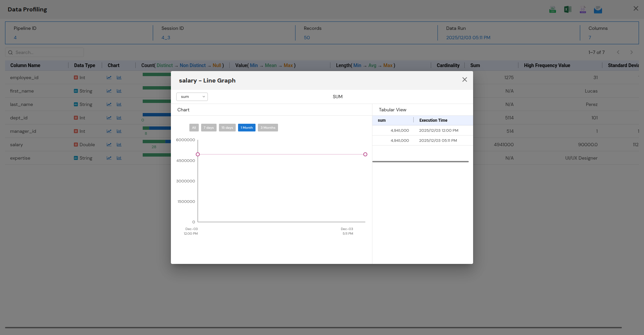Click inside the Search field
Image resolution: width=644 pixels, height=335 pixels.
pyautogui.click(x=44, y=52)
